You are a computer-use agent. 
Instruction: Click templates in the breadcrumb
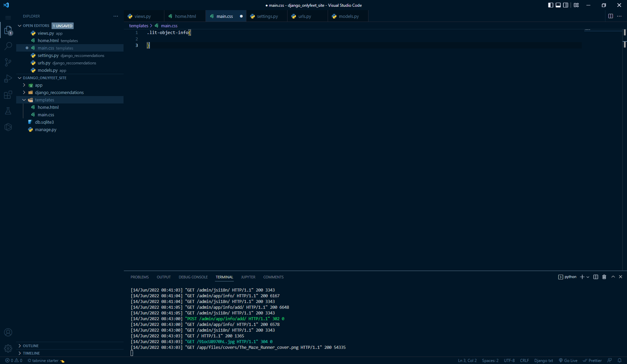point(139,26)
